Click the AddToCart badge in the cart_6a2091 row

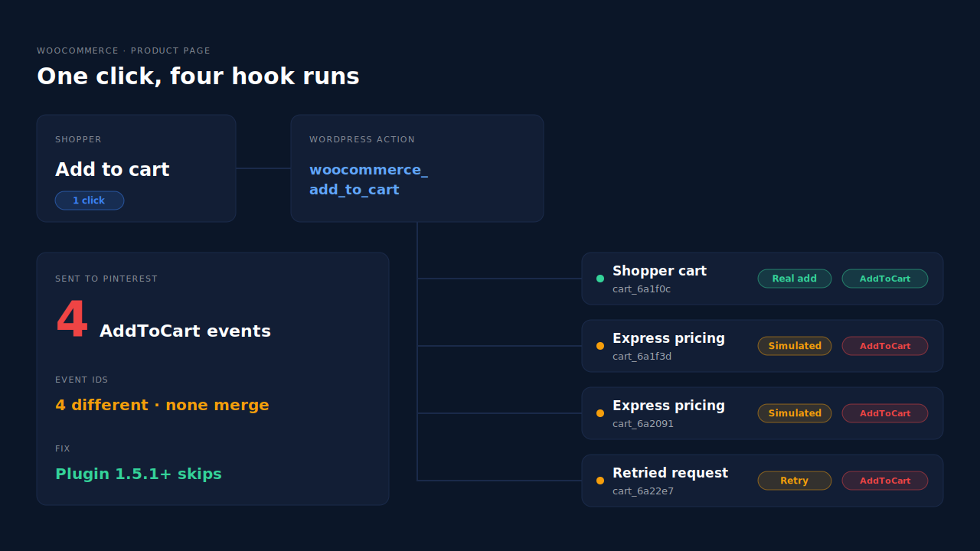click(x=885, y=413)
